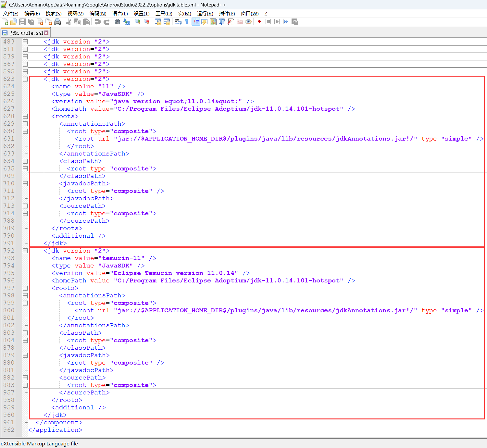Viewport: 487px width, 448px height.
Task: Save the current file
Action: coord(22,22)
